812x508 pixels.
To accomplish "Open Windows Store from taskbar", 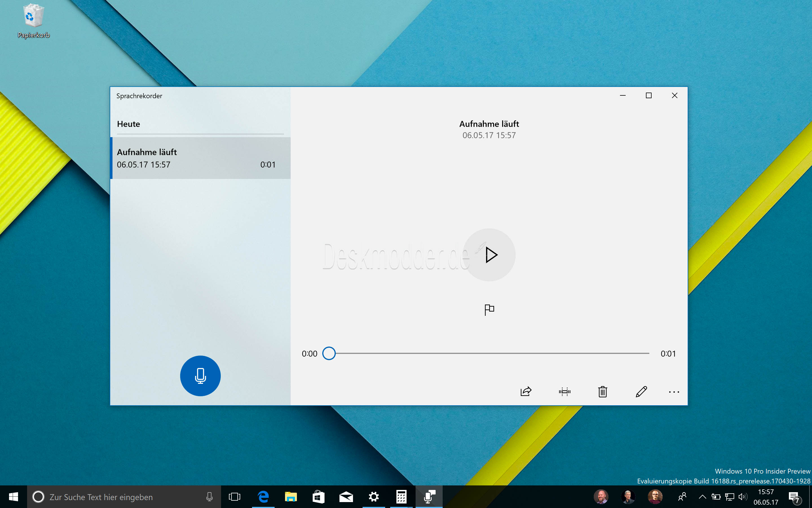I will (x=318, y=497).
